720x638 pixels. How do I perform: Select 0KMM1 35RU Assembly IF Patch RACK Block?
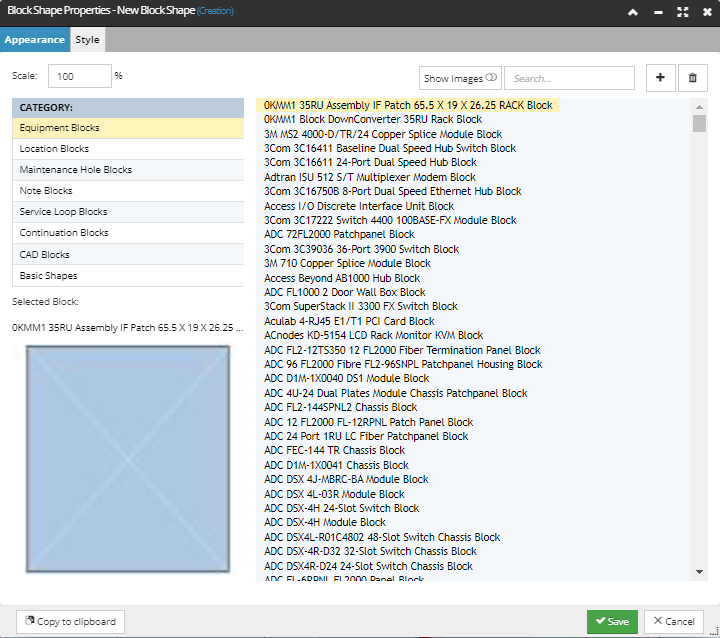[408, 105]
